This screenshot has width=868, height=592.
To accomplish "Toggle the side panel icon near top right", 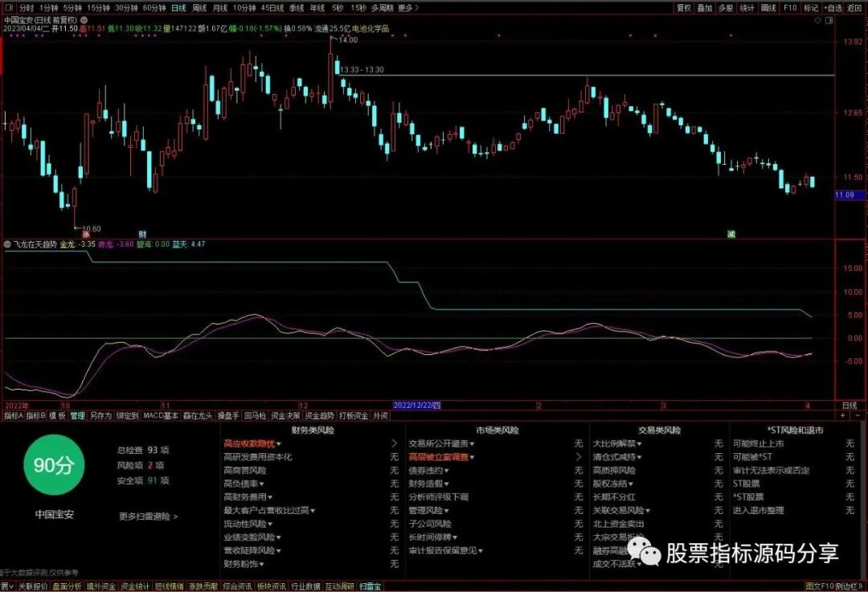I will click(829, 20).
